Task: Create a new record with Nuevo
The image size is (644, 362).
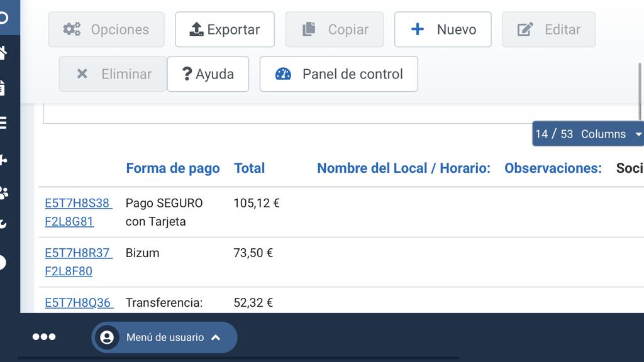Action: pos(443,30)
